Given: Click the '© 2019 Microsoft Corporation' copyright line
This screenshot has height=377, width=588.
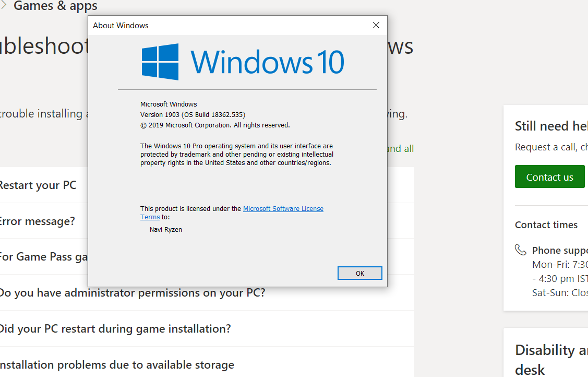Looking at the screenshot, I should (x=215, y=125).
